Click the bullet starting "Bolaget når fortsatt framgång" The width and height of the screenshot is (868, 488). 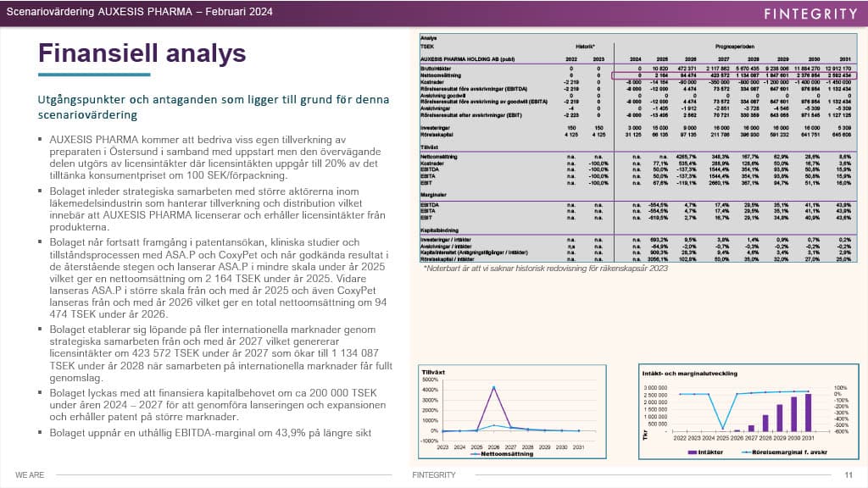click(x=219, y=278)
